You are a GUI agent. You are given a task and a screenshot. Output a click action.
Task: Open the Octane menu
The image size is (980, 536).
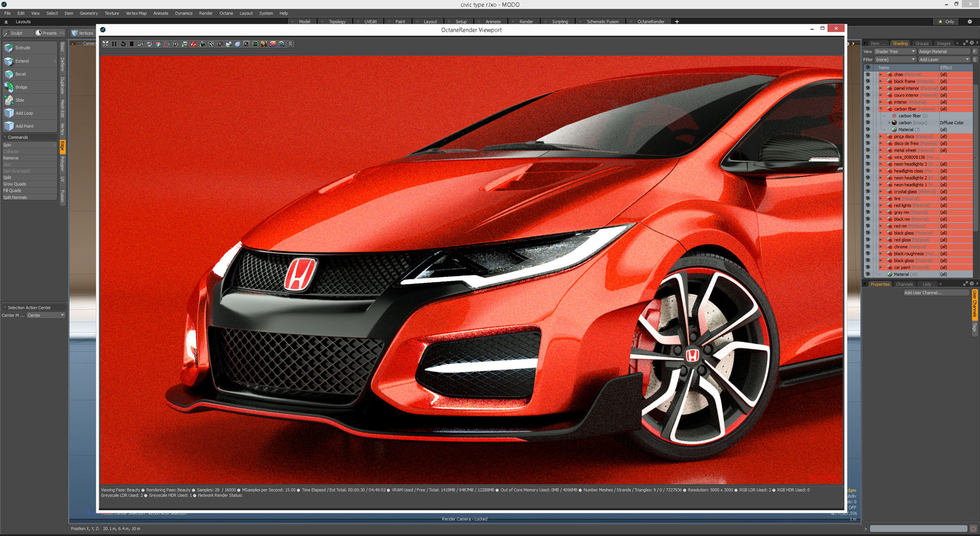click(226, 13)
